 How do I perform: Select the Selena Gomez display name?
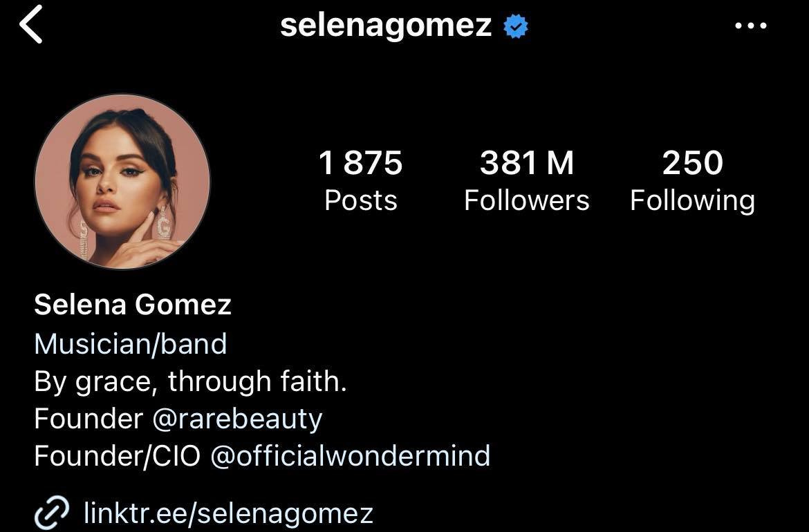133,305
